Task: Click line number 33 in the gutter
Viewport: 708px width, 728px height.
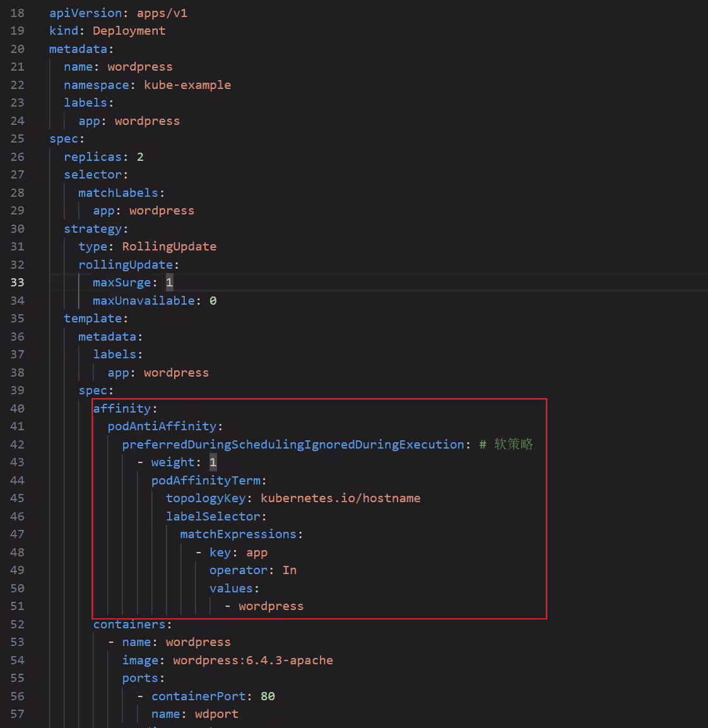Action: tap(17, 282)
